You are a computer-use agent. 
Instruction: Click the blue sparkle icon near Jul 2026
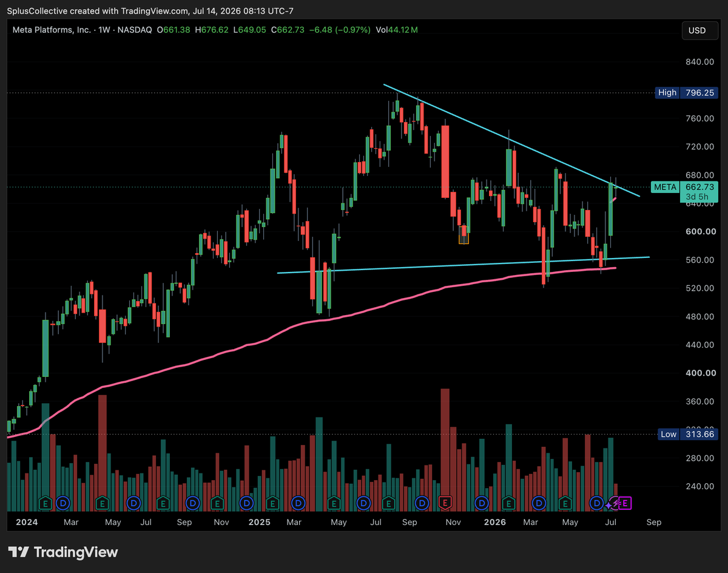(608, 504)
